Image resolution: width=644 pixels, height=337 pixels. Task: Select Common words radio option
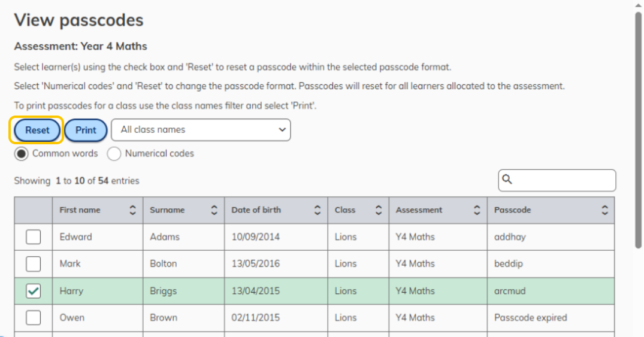[22, 154]
